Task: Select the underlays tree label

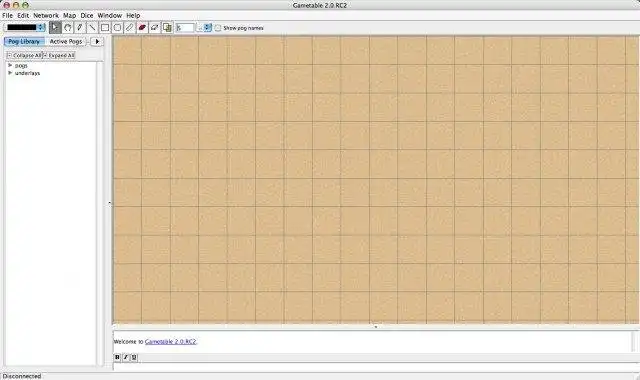Action: pos(27,73)
